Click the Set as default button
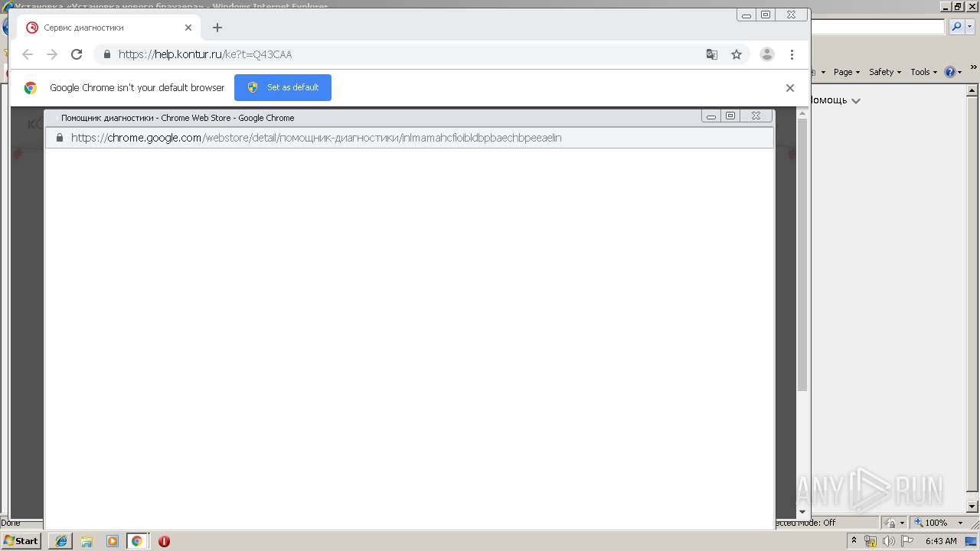The height and width of the screenshot is (551, 980). 283,87
